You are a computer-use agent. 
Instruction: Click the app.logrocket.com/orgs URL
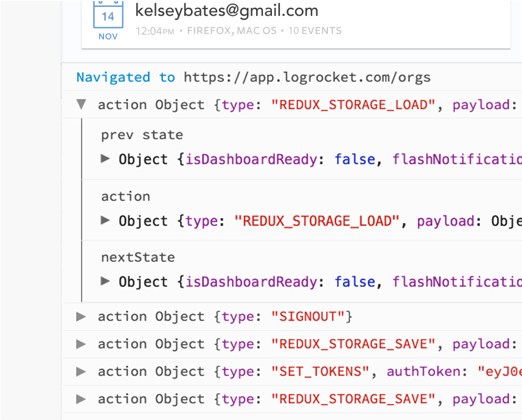307,77
